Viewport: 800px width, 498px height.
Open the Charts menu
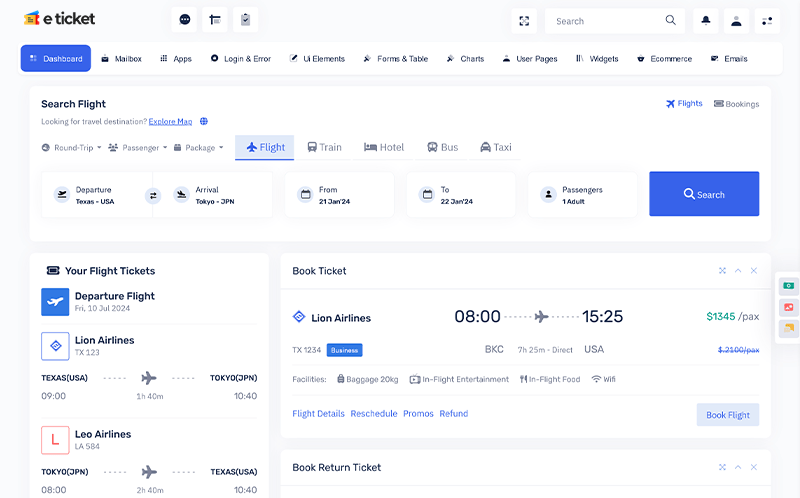click(x=465, y=59)
